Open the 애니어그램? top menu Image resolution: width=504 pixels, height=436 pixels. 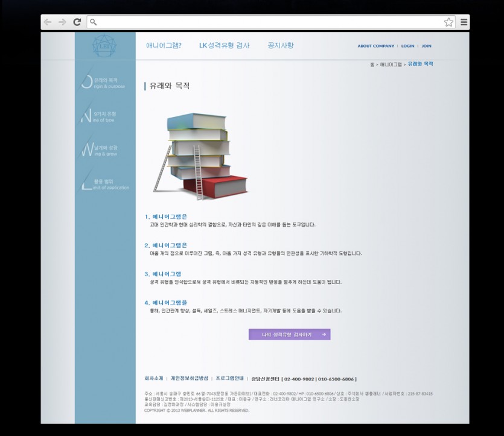pyautogui.click(x=164, y=46)
